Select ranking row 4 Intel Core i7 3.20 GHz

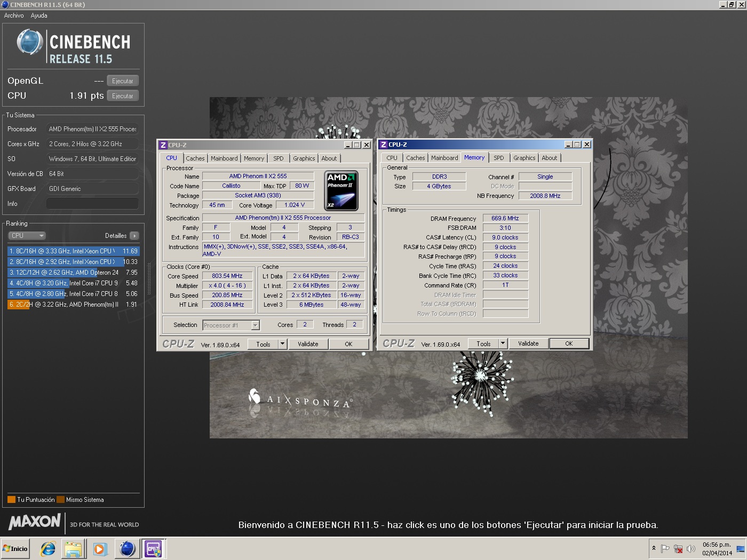(x=74, y=283)
